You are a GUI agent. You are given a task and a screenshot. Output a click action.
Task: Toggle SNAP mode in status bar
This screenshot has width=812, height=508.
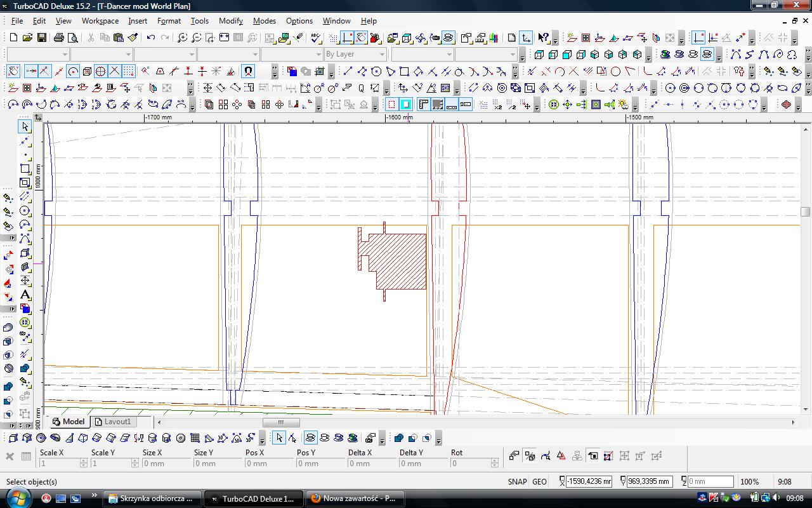point(517,481)
